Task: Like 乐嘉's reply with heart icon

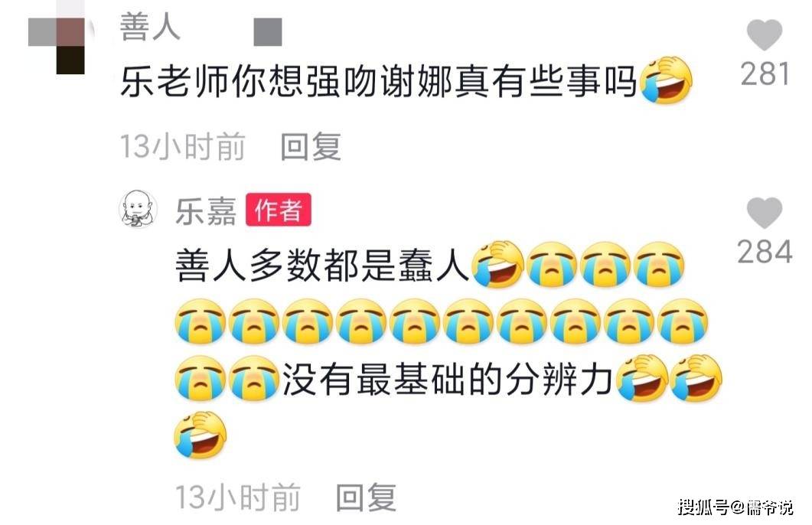Action: pyautogui.click(x=765, y=213)
